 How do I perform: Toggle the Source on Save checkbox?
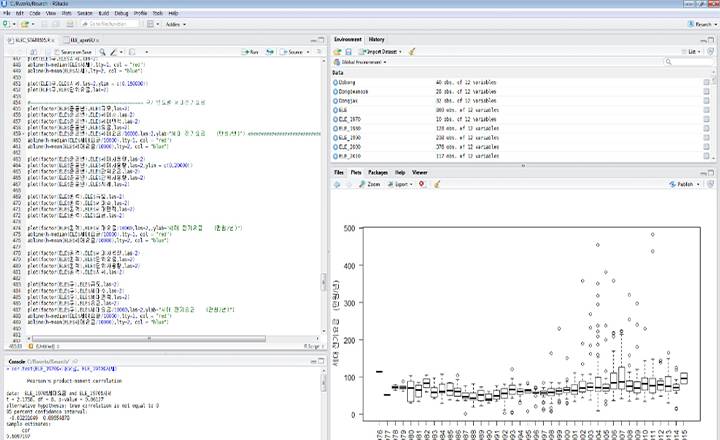(x=56, y=50)
